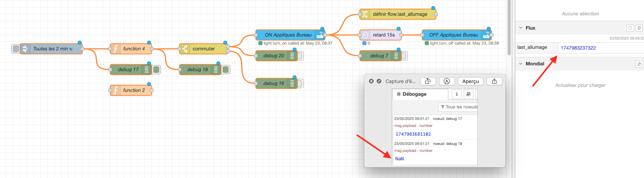Image resolution: width=644 pixels, height=178 pixels.
Task: Collapse the Flux context section
Action: click(x=521, y=28)
